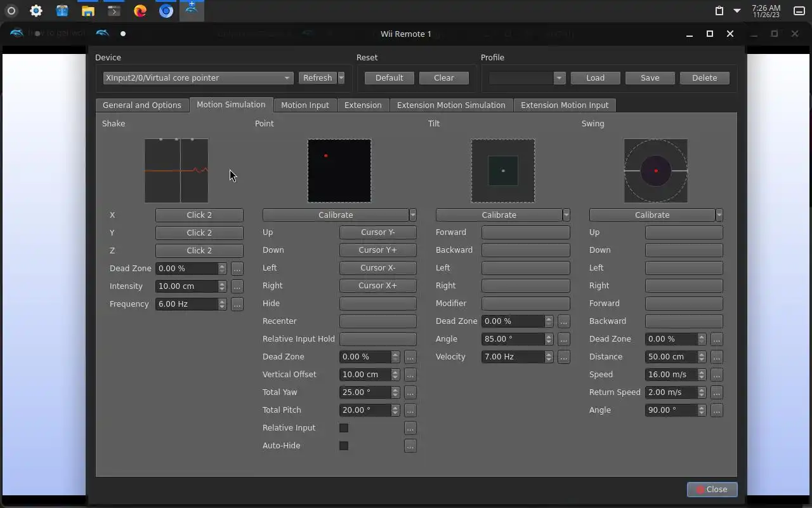The height and width of the screenshot is (508, 812).
Task: Open the Firefox icon in the taskbar
Action: (140, 11)
